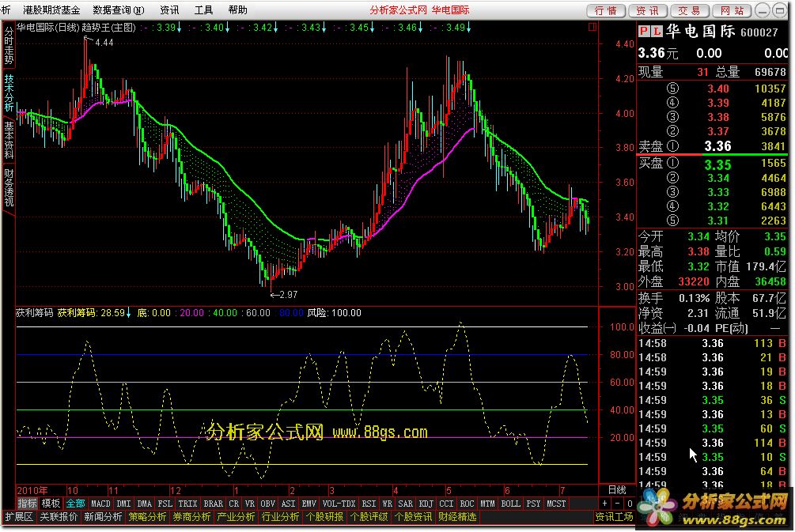Click the 0 reset button near 日线
Viewport: 795px width, 532px height.
click(629, 504)
